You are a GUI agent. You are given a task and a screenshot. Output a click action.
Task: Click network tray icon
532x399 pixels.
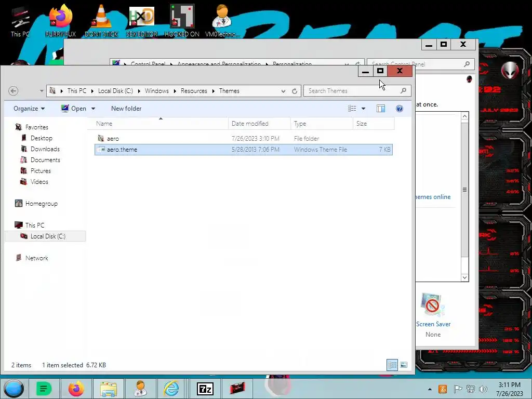[470, 389]
